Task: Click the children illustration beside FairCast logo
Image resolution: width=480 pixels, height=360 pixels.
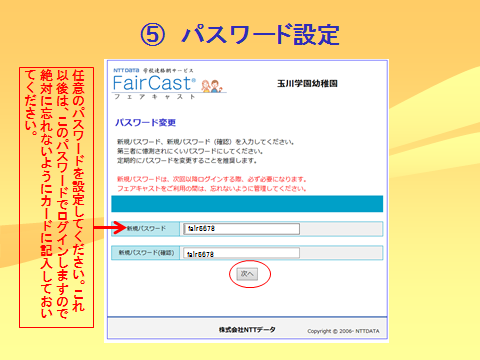Action: pyautogui.click(x=212, y=85)
